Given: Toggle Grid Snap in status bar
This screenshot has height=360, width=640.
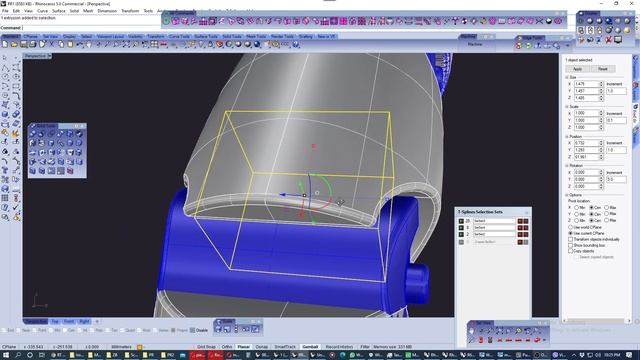Looking at the screenshot, I should tap(206, 347).
